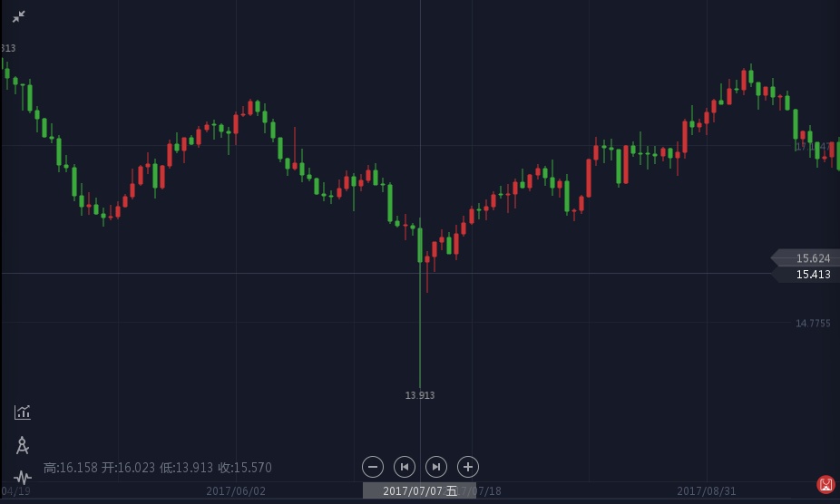Zoom in with the plus button
840x504 pixels.
tap(467, 467)
